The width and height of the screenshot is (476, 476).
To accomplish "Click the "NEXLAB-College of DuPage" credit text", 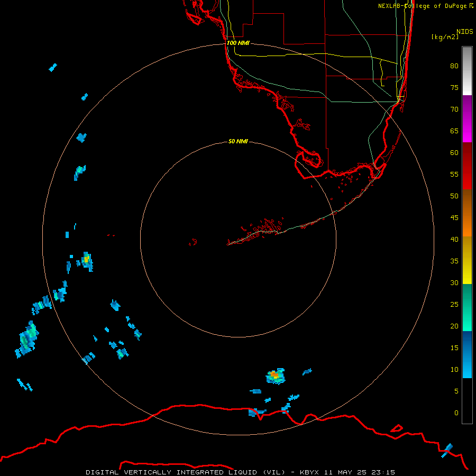I will pos(423,6).
